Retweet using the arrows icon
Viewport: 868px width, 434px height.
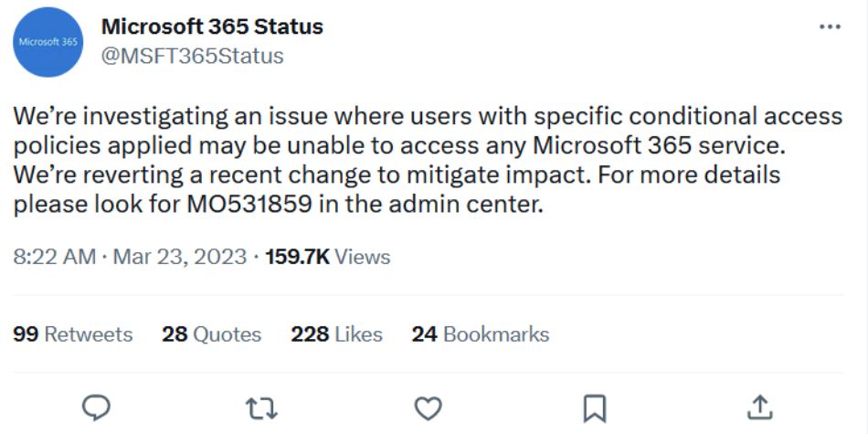coord(261,408)
